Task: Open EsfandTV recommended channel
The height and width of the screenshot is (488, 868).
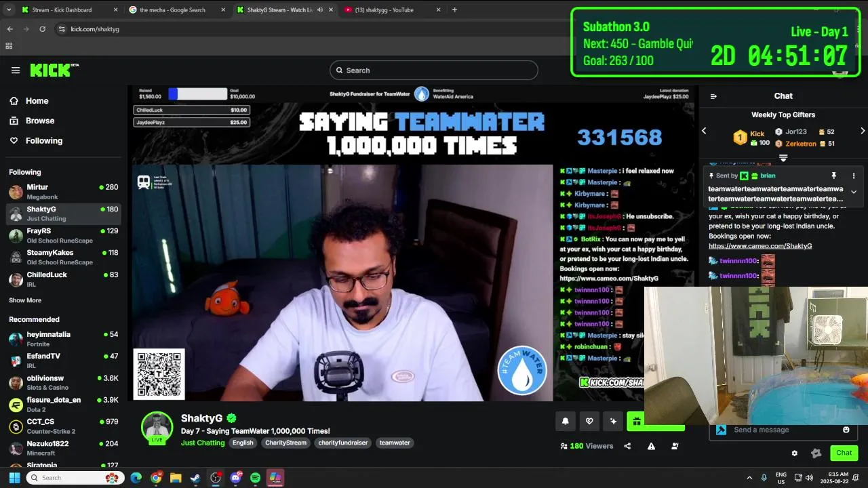Action: 64,361
